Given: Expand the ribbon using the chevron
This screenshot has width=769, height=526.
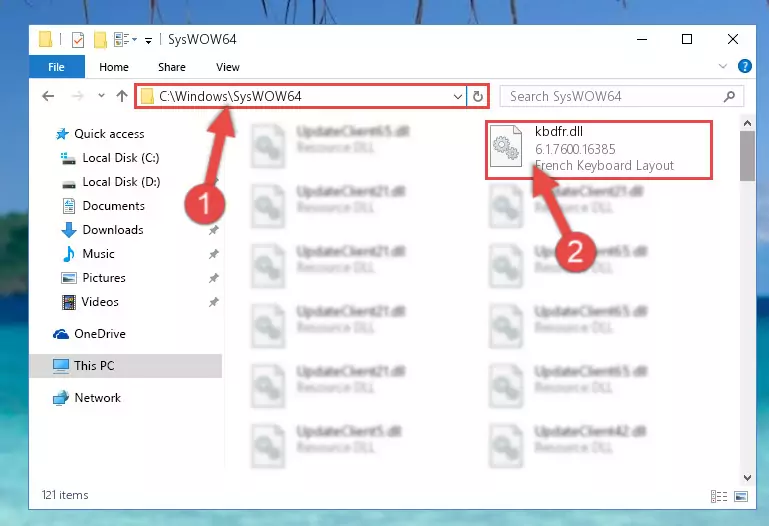Looking at the screenshot, I should (722, 66).
